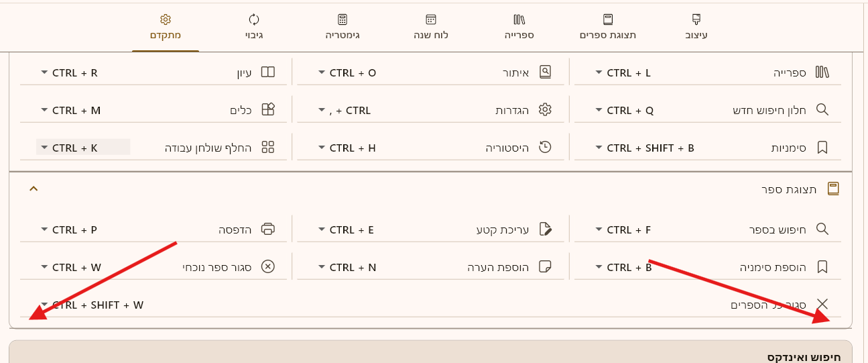Open the CTRL + P shortcut dropdown

point(44,229)
